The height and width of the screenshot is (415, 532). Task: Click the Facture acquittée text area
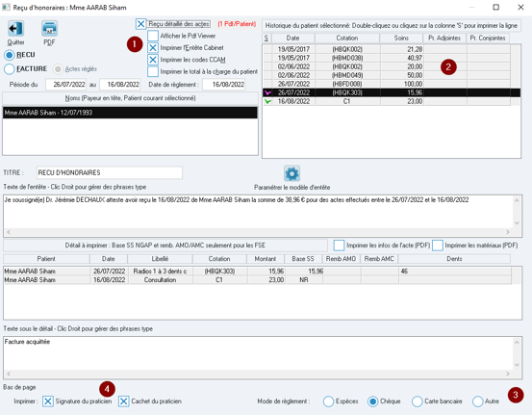tap(258, 353)
